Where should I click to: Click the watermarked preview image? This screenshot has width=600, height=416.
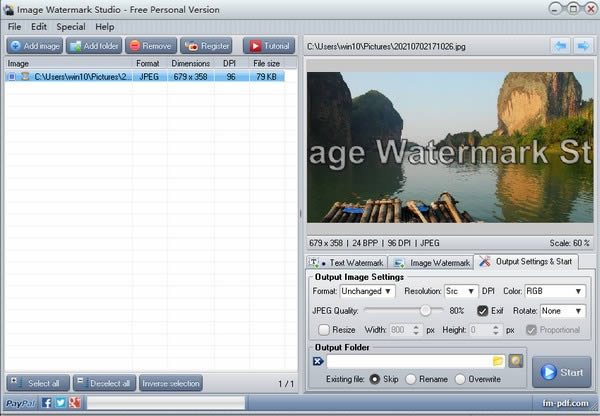450,147
